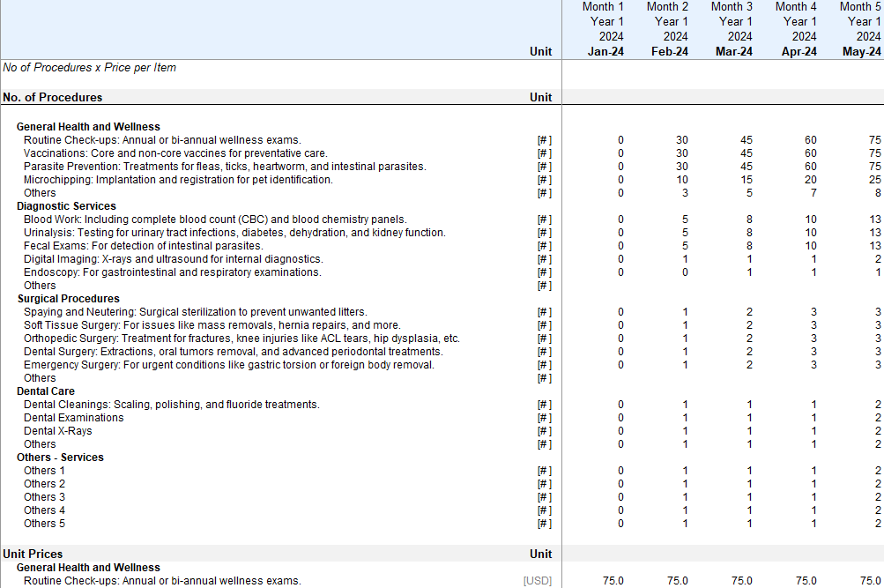This screenshot has height=588, width=884.
Task: Select Microchipping value 20 in Apr-24
Action: tap(810, 180)
